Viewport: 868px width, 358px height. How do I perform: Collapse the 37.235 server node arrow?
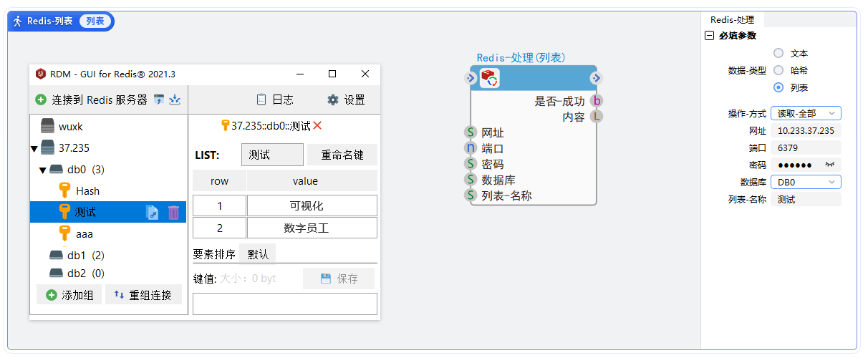coord(34,149)
